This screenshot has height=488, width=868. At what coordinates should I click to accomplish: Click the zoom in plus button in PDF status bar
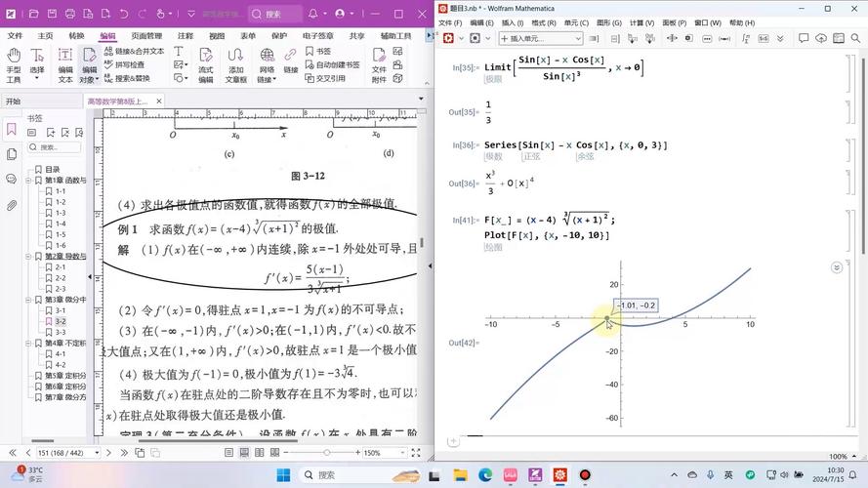(x=357, y=453)
